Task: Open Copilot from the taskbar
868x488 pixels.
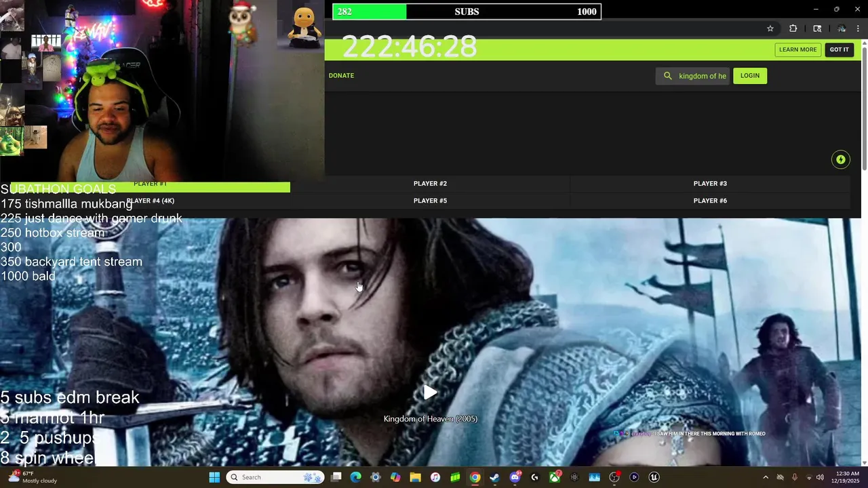Action: (395, 477)
